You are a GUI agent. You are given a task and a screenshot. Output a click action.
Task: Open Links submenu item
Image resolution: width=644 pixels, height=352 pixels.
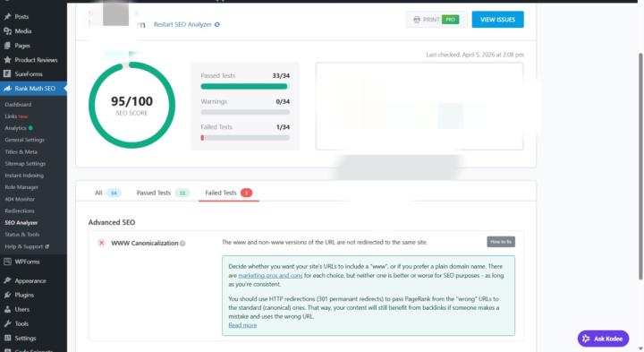coord(11,116)
